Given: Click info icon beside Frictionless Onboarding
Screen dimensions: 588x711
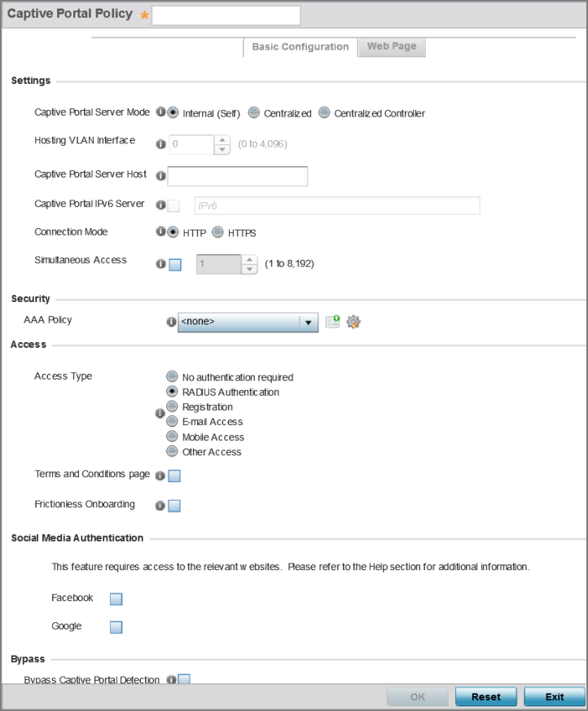Looking at the screenshot, I should tap(160, 506).
